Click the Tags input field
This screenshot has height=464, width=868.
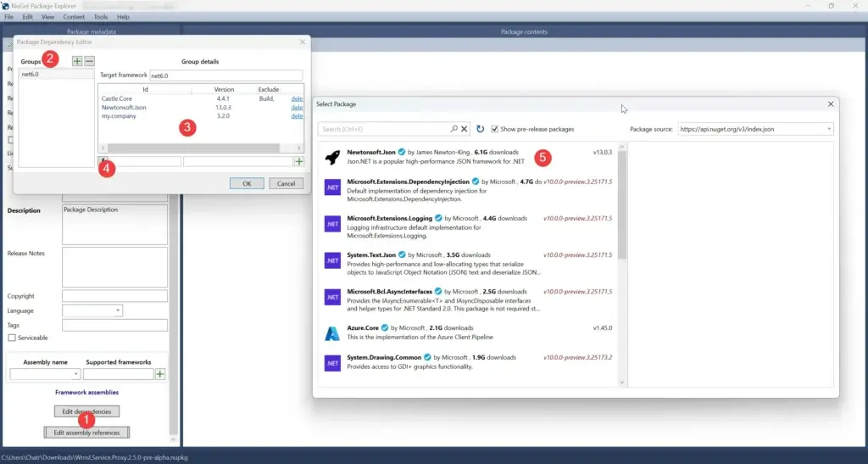coord(114,325)
